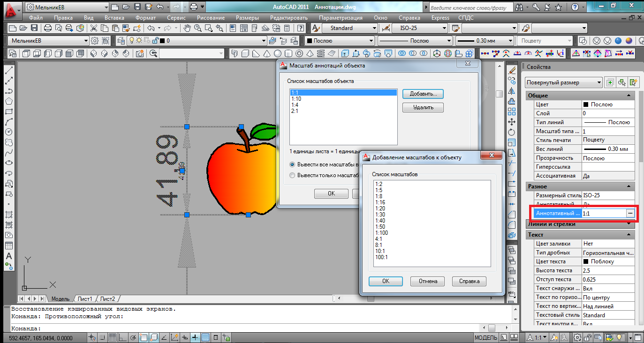Collapse the 'Общие' properties section
Viewport: 644px width, 343px height.
pos(628,96)
